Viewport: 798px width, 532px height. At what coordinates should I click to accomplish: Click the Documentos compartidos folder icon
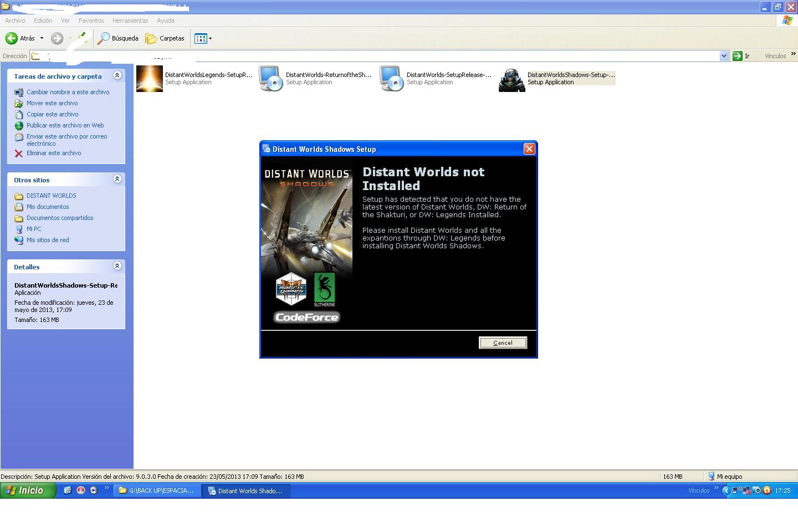(19, 218)
